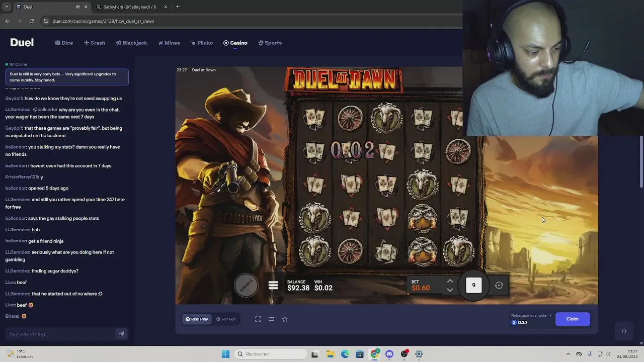Open Microsoft Store from the taskbar
Image resolution: width=644 pixels, height=362 pixels.
pyautogui.click(x=360, y=354)
